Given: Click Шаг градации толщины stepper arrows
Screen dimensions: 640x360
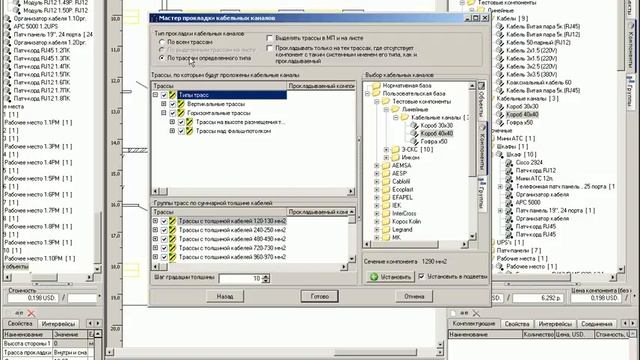Looking at the screenshot, I should 266,278.
